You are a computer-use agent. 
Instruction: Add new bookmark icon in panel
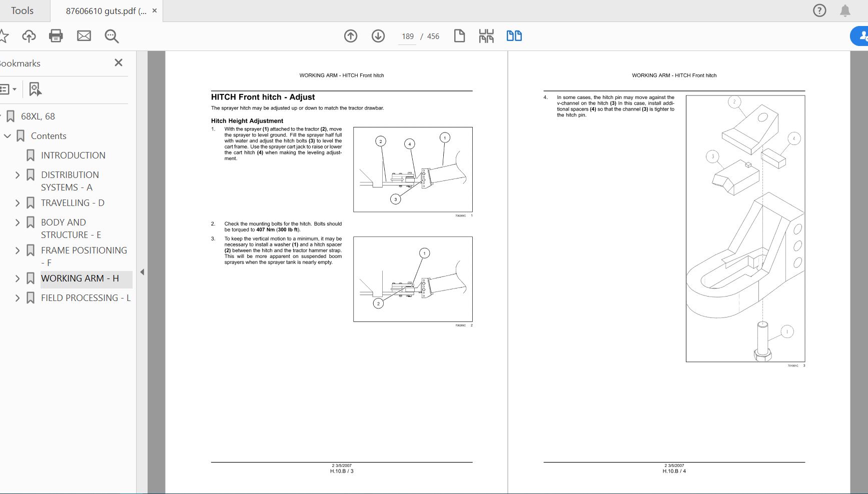click(x=35, y=89)
